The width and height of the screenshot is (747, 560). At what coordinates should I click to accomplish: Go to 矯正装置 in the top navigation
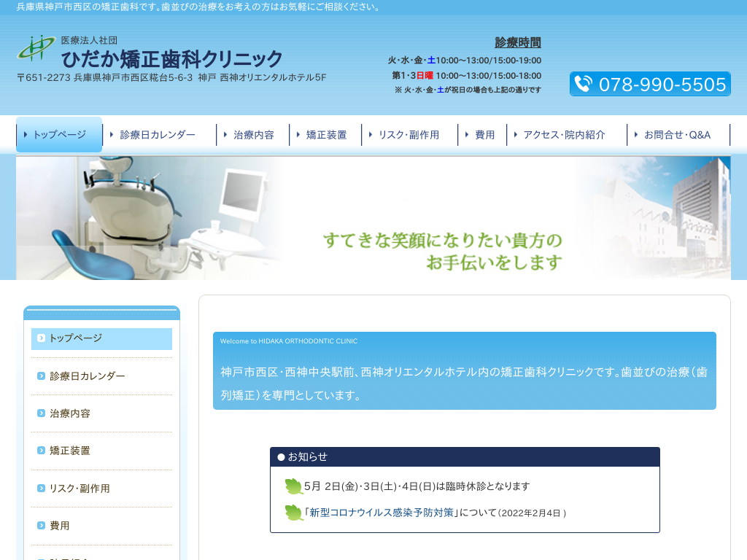point(326,135)
